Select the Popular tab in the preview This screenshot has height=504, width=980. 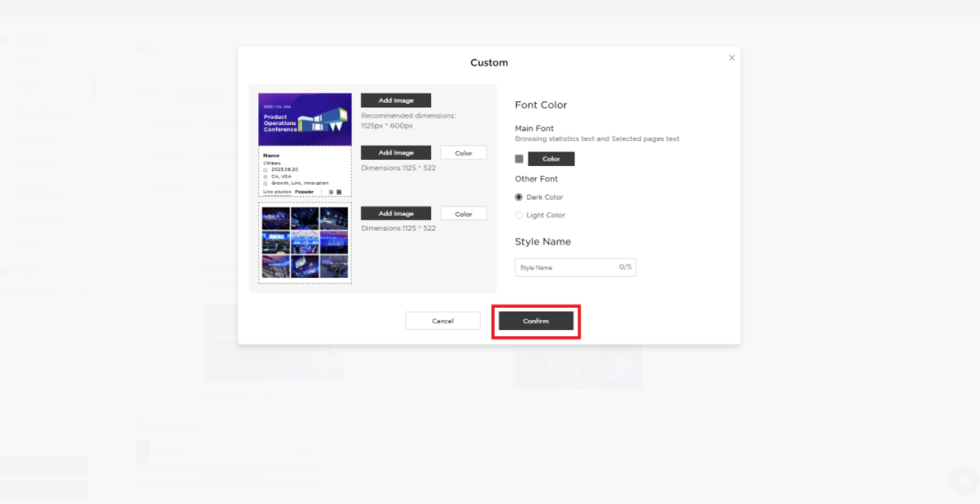304,192
